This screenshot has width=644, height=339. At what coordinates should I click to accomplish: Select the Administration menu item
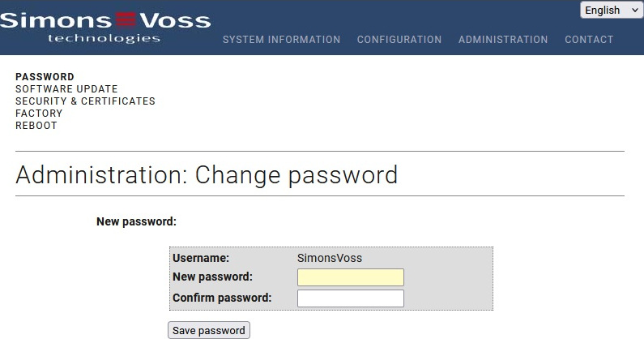(x=503, y=40)
